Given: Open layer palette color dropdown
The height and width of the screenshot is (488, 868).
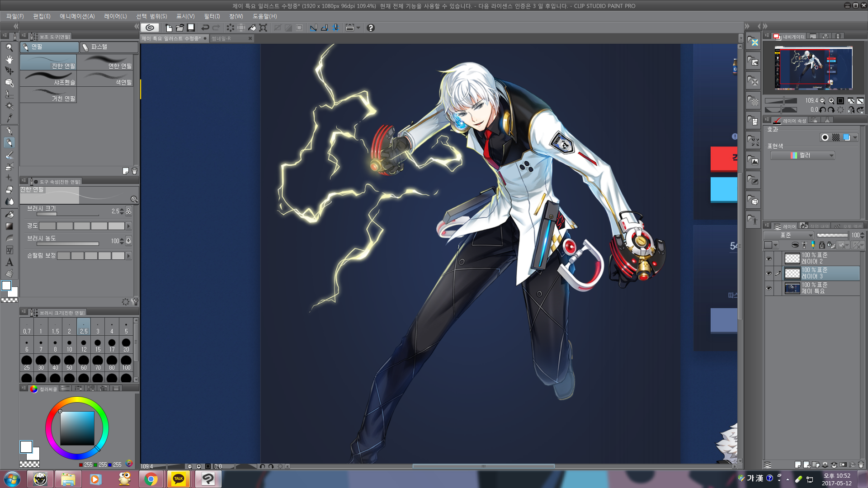Looking at the screenshot, I should pos(771,245).
